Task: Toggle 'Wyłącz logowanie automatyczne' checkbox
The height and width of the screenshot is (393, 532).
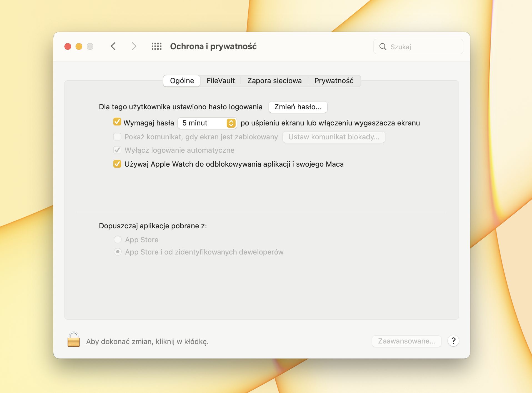Action: coord(117,150)
